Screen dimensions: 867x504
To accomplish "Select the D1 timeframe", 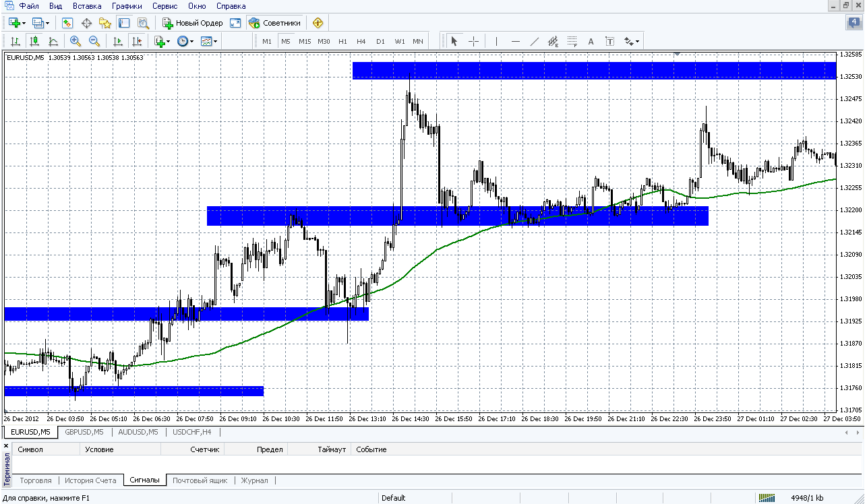I will [x=380, y=41].
